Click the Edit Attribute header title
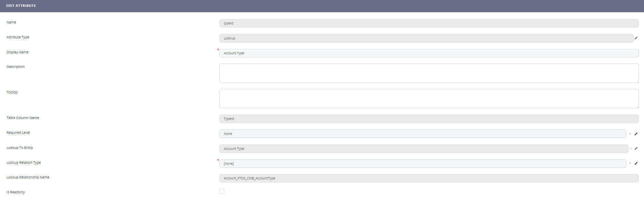This screenshot has height=208, width=644. (21, 6)
